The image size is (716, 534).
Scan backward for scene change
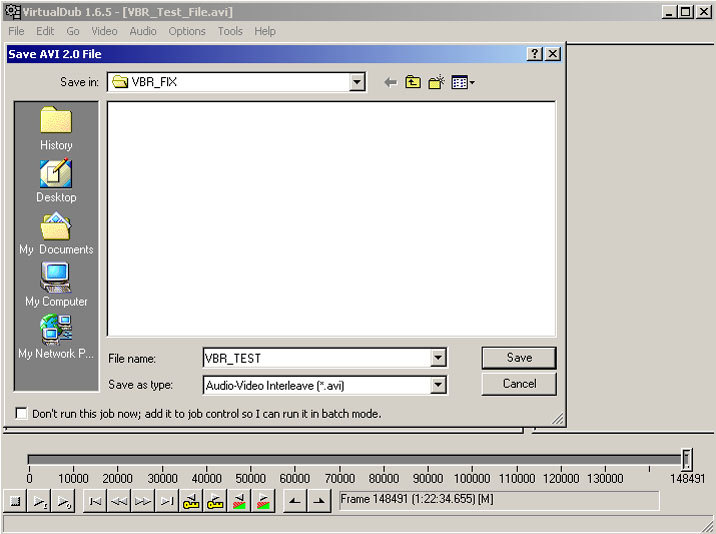(239, 502)
